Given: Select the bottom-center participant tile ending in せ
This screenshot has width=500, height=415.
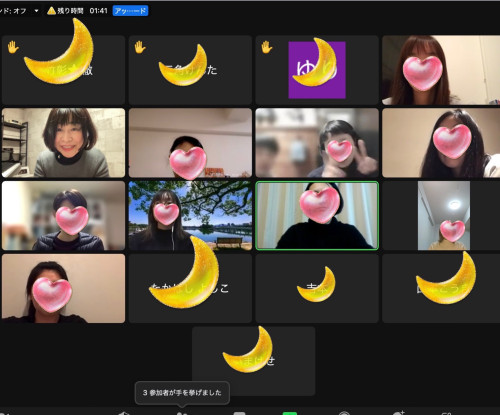Looking at the screenshot, I should tap(253, 361).
